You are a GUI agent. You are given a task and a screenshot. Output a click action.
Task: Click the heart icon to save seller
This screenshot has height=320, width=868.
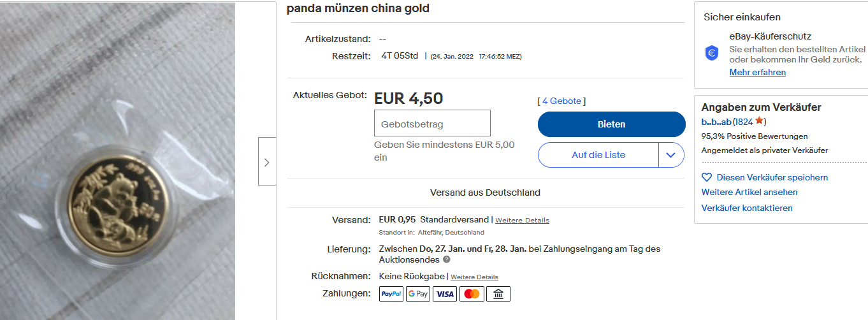[706, 177]
